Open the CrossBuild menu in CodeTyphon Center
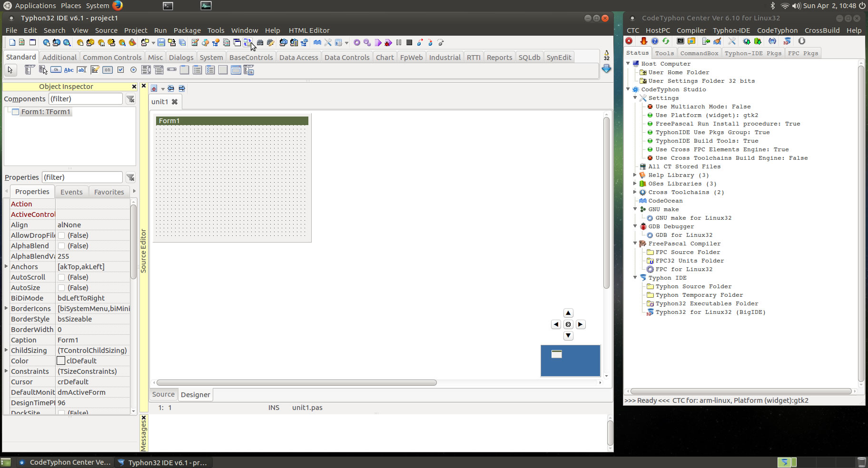This screenshot has width=868, height=468. (822, 30)
